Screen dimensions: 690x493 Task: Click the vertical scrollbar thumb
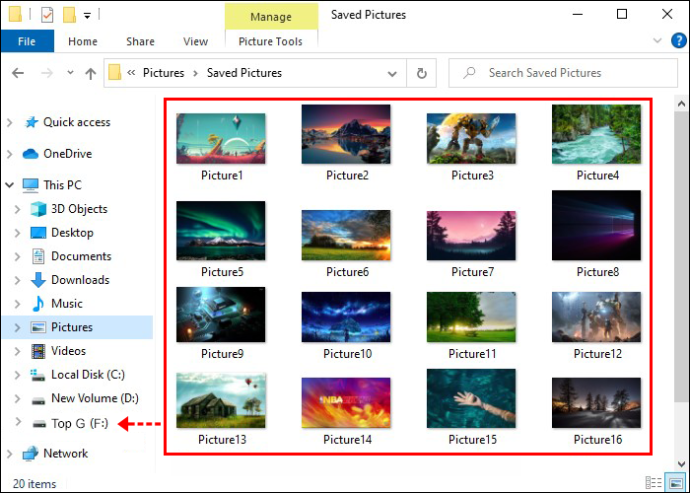pos(681,255)
